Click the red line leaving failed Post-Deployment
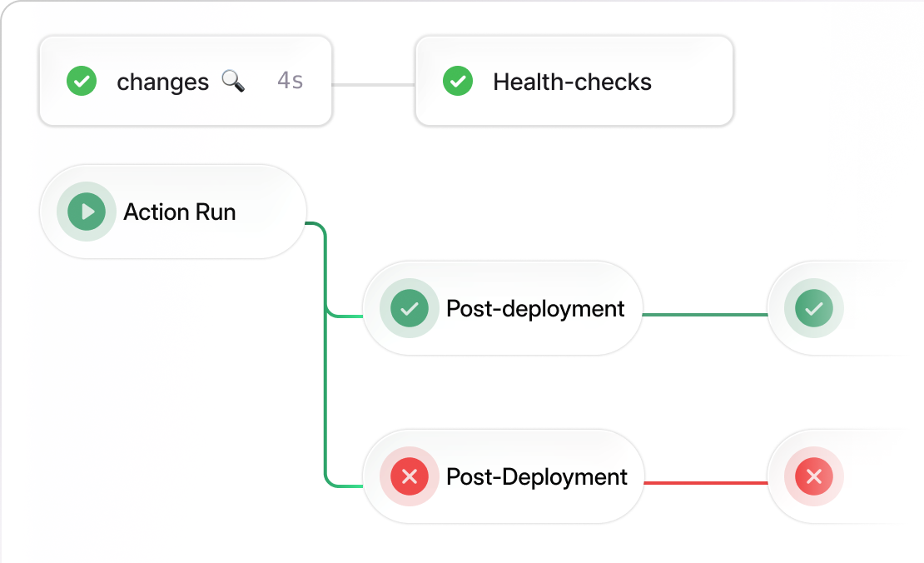 (704, 483)
